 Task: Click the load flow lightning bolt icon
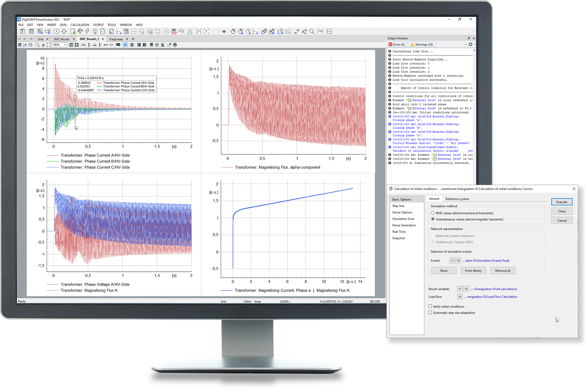pyautogui.click(x=88, y=31)
